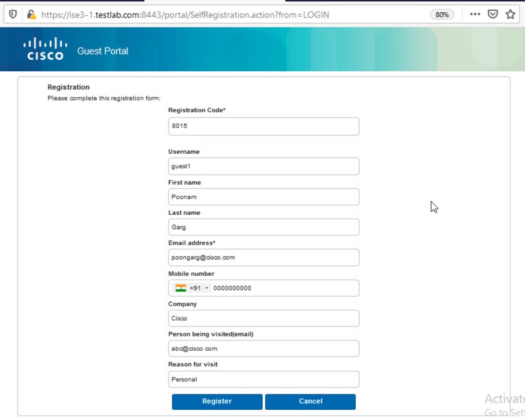Click the Cisco logo in the header
The width and height of the screenshot is (525, 420).
(x=44, y=49)
